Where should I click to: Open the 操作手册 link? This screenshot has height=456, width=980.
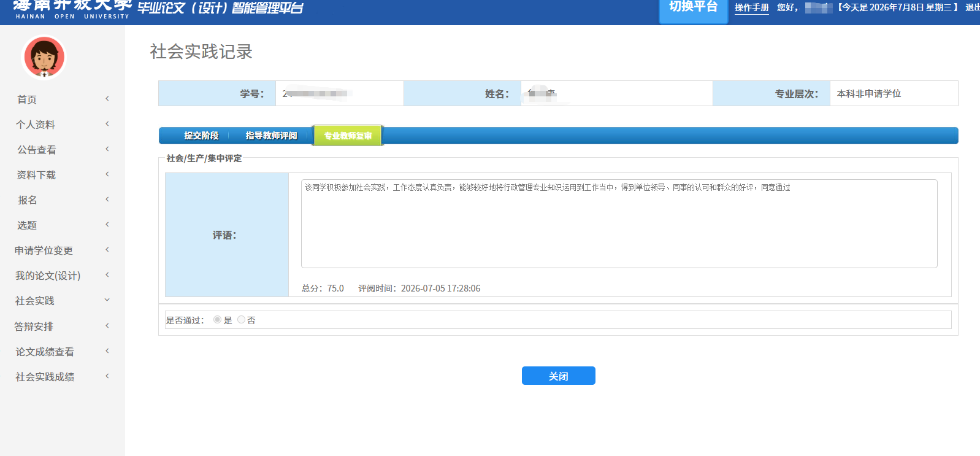tap(751, 7)
